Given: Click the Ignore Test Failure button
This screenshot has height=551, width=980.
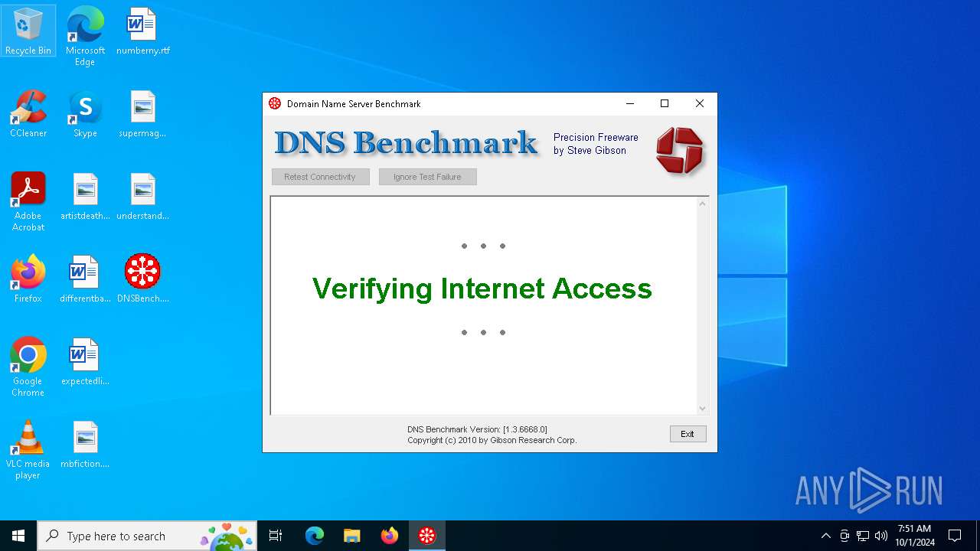Looking at the screenshot, I should [427, 177].
